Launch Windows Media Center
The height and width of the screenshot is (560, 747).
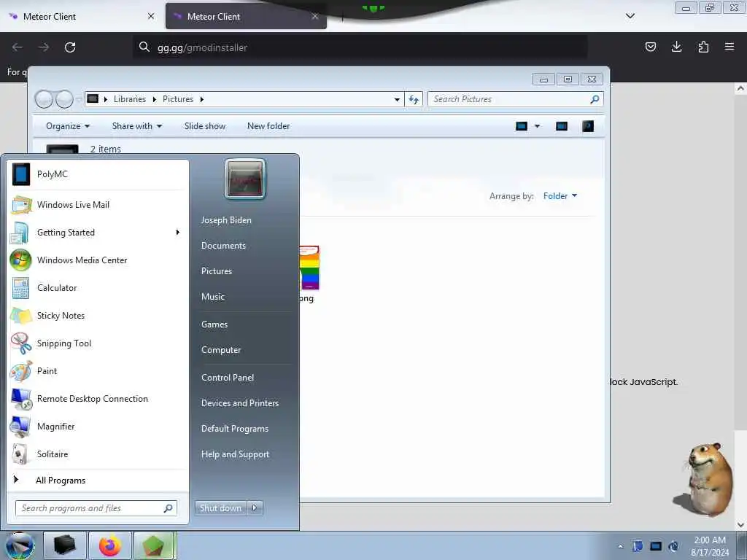98,260
